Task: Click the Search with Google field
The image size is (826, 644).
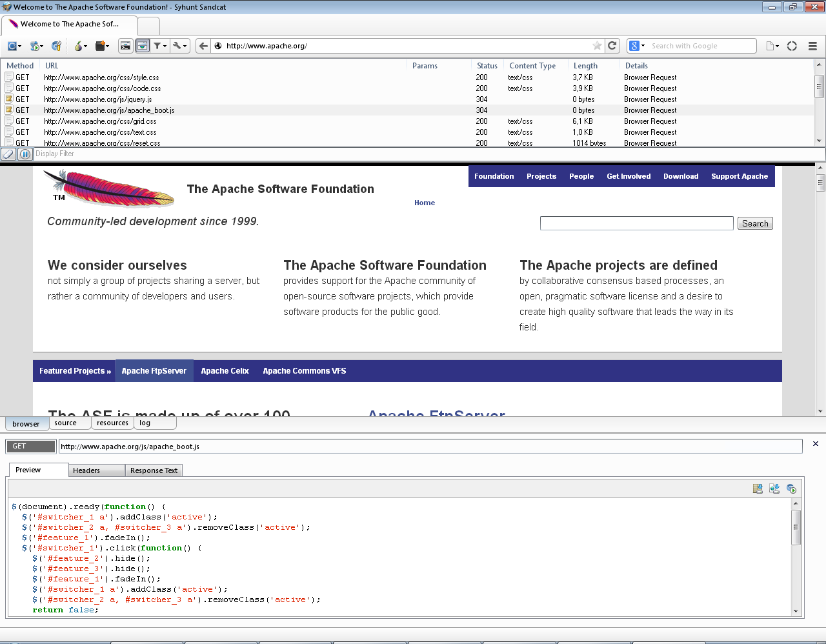Action: pyautogui.click(x=701, y=46)
